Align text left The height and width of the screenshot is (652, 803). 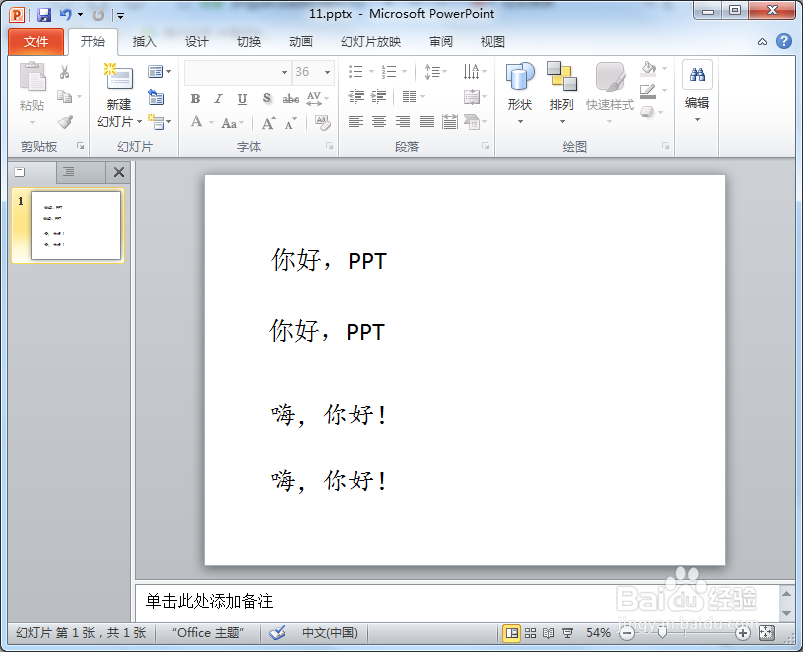(355, 121)
